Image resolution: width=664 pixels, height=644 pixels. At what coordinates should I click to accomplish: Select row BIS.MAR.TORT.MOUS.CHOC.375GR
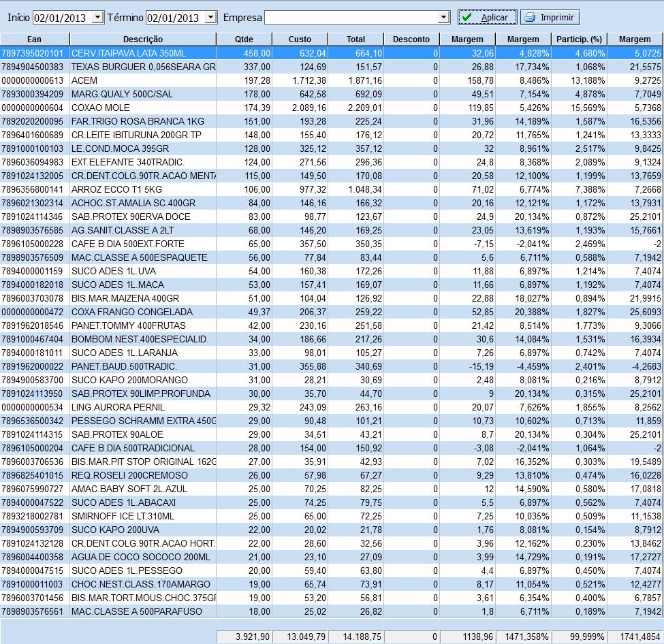tap(331, 598)
